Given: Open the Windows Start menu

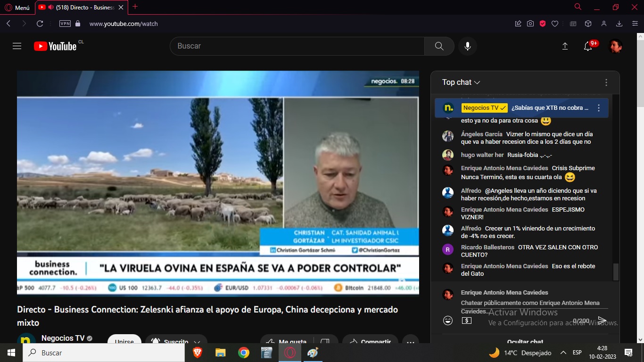Looking at the screenshot, I should (11, 353).
